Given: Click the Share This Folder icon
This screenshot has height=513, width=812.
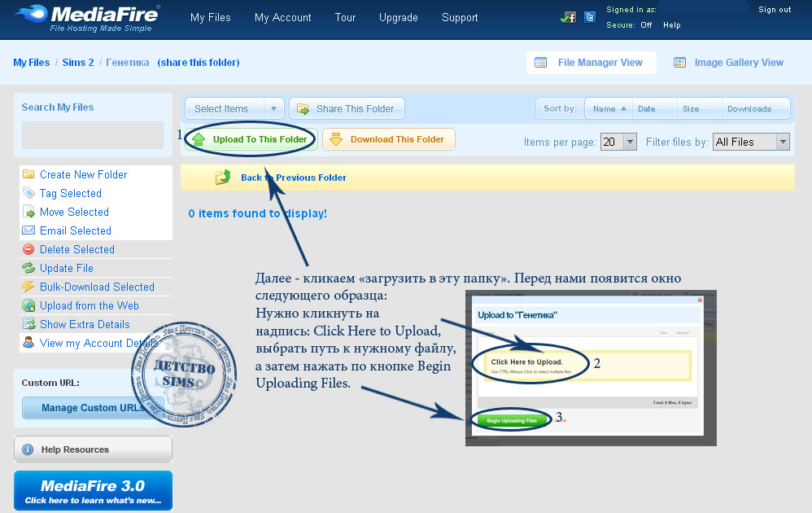Looking at the screenshot, I should (x=303, y=109).
